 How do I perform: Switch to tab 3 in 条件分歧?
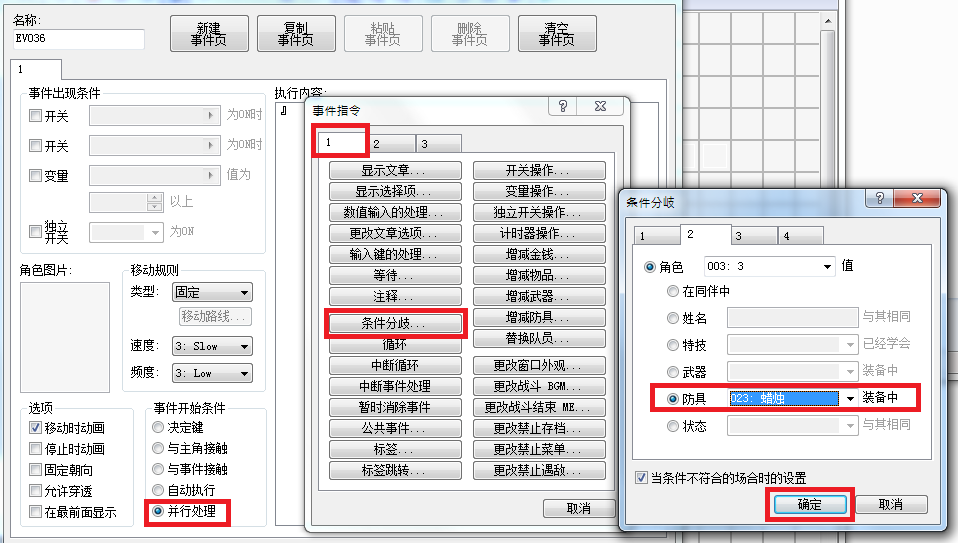pos(754,236)
